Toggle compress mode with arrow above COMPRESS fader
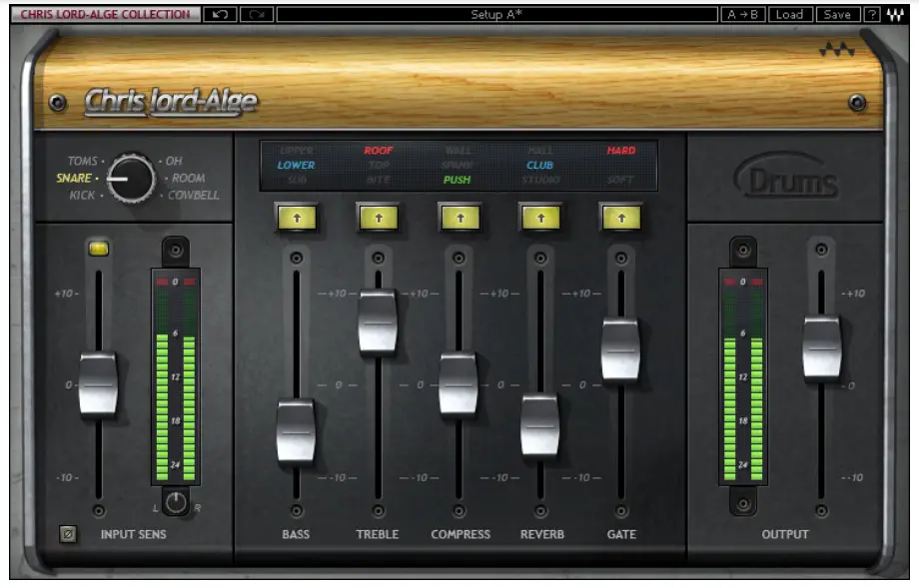Image resolution: width=919 pixels, height=588 pixels. [x=459, y=213]
